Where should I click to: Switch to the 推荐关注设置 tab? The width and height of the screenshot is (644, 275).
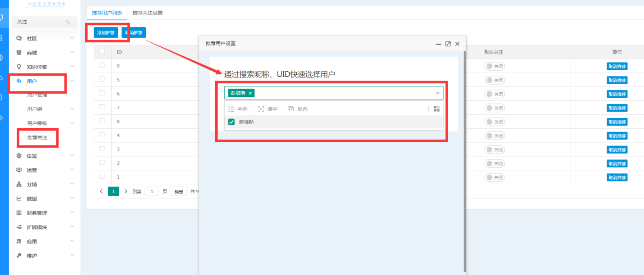tap(148, 13)
